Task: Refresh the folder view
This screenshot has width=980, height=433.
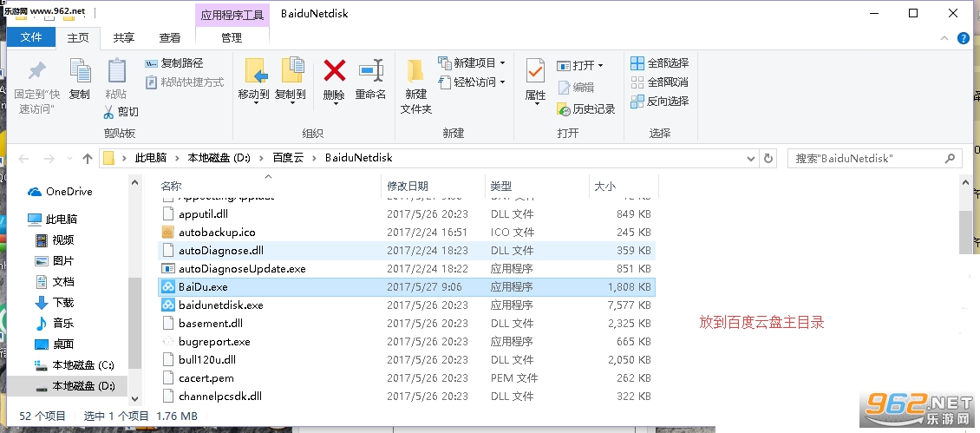Action: (x=768, y=159)
